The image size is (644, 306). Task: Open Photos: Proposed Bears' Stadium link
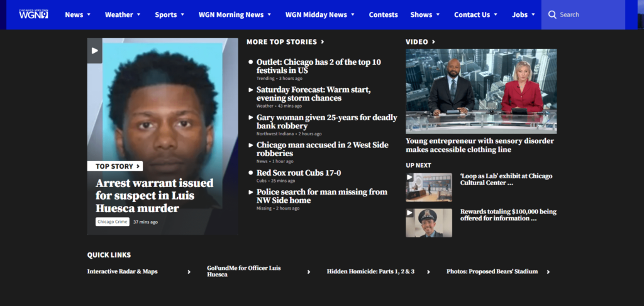tap(492, 271)
